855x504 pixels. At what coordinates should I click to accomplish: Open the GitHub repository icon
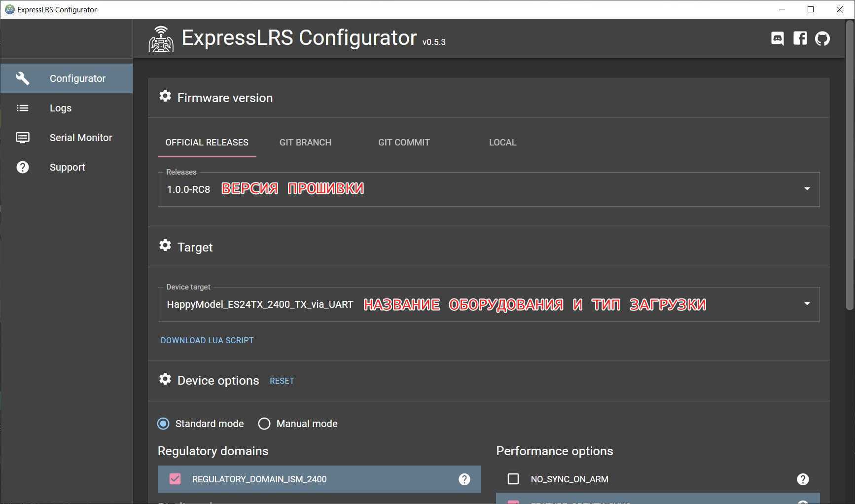click(x=822, y=38)
